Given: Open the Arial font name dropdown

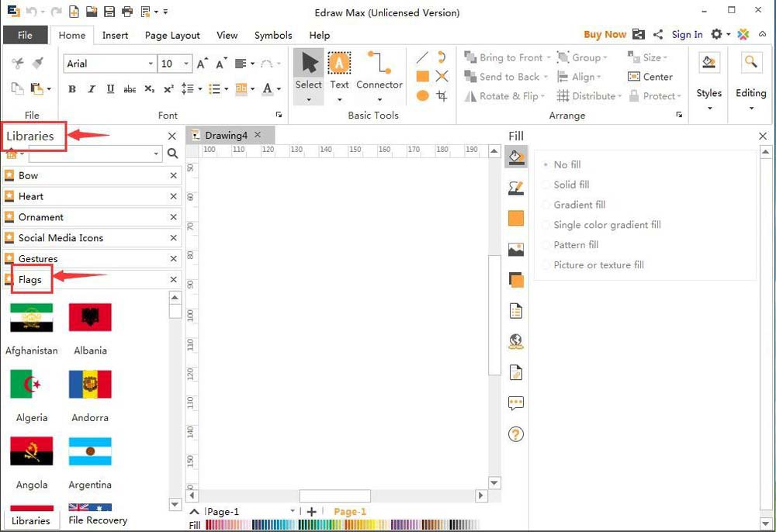Looking at the screenshot, I should point(151,64).
